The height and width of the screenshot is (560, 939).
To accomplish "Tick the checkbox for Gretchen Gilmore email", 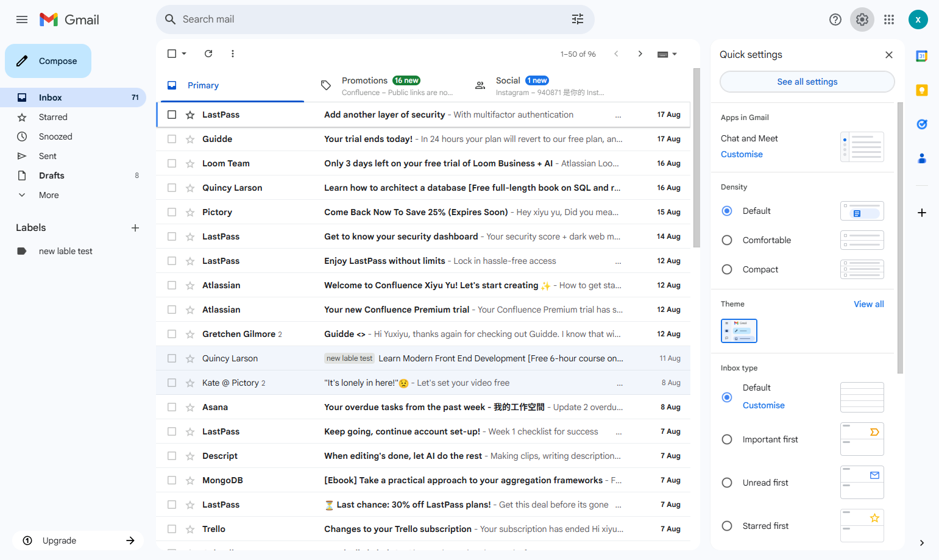I will click(x=172, y=334).
